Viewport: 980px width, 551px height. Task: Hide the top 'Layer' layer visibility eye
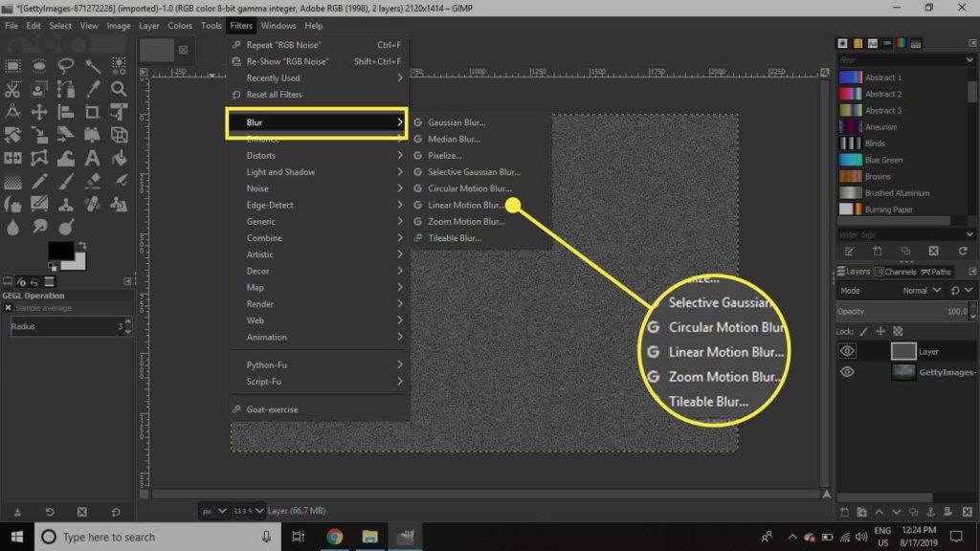point(847,351)
